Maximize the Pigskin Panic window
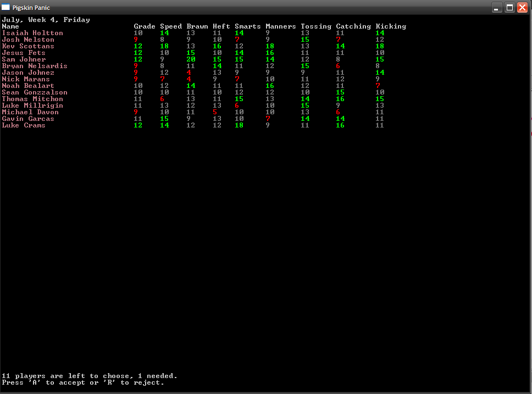 pos(509,8)
